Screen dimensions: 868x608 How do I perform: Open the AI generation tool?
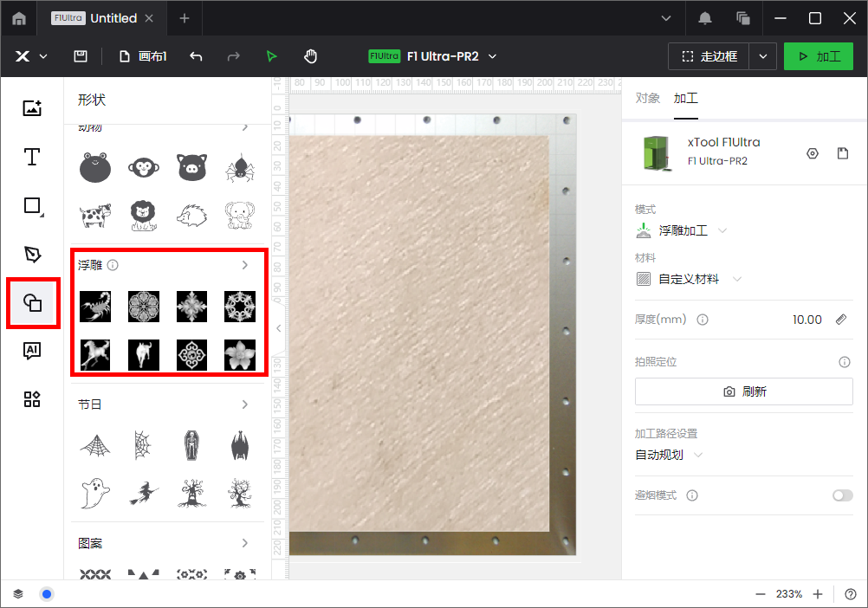click(32, 350)
